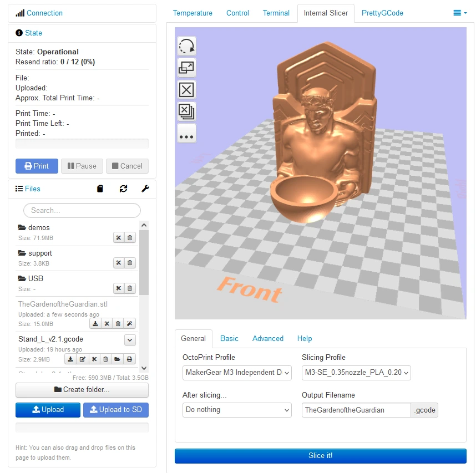Expand Stand_L_v2.1.gcode details chevron
This screenshot has height=473, width=476.
[130, 340]
